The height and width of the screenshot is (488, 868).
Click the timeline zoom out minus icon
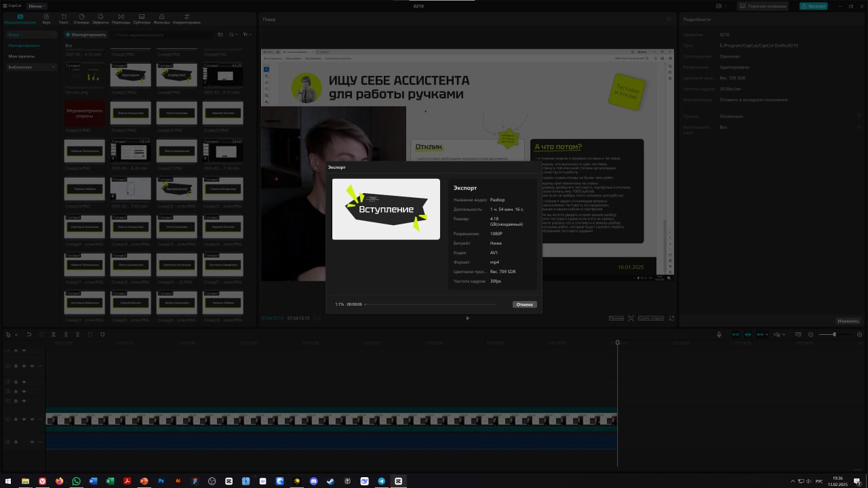coord(810,334)
